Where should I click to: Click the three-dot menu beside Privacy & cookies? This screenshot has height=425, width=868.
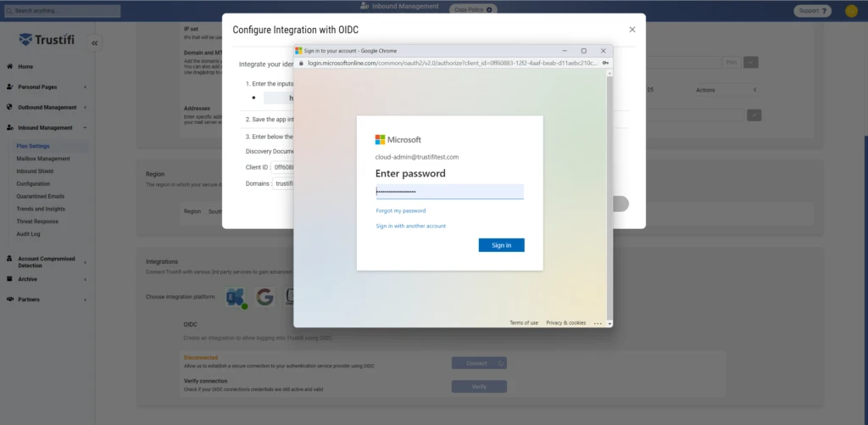598,323
